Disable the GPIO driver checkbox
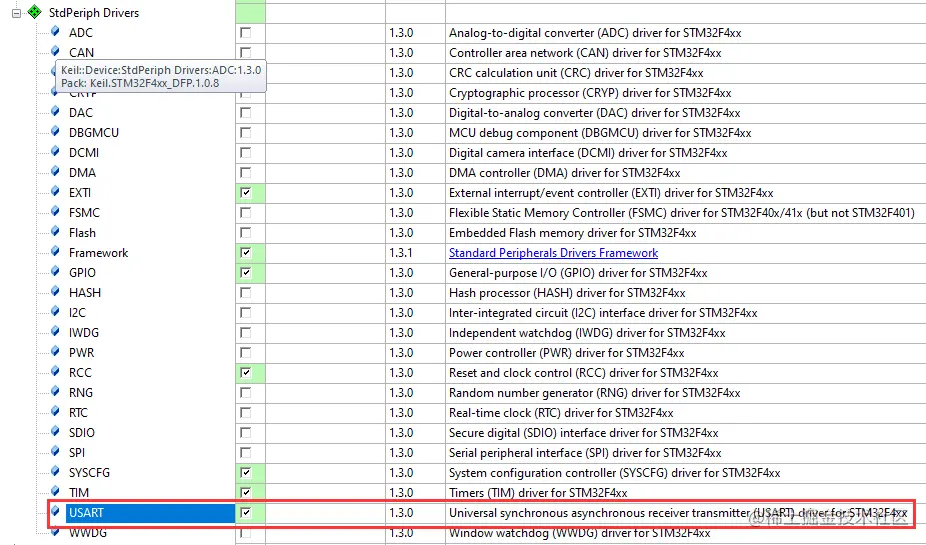Screen dimensions: 926x545 point(246,273)
